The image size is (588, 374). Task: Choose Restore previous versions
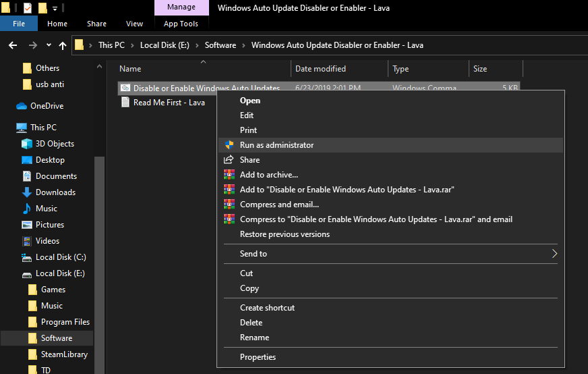390,234
